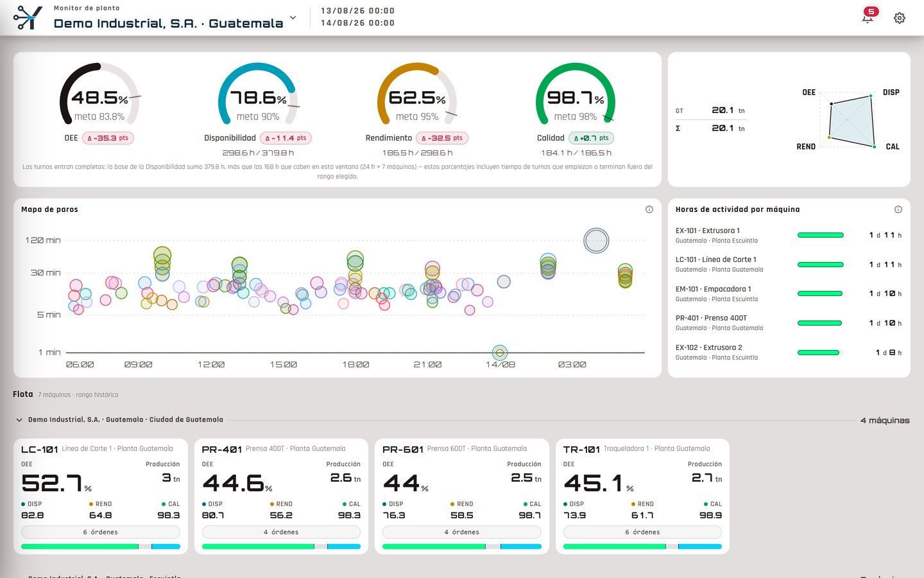Click the large gray bubble near 120 min
The image size is (924, 578).
click(596, 241)
